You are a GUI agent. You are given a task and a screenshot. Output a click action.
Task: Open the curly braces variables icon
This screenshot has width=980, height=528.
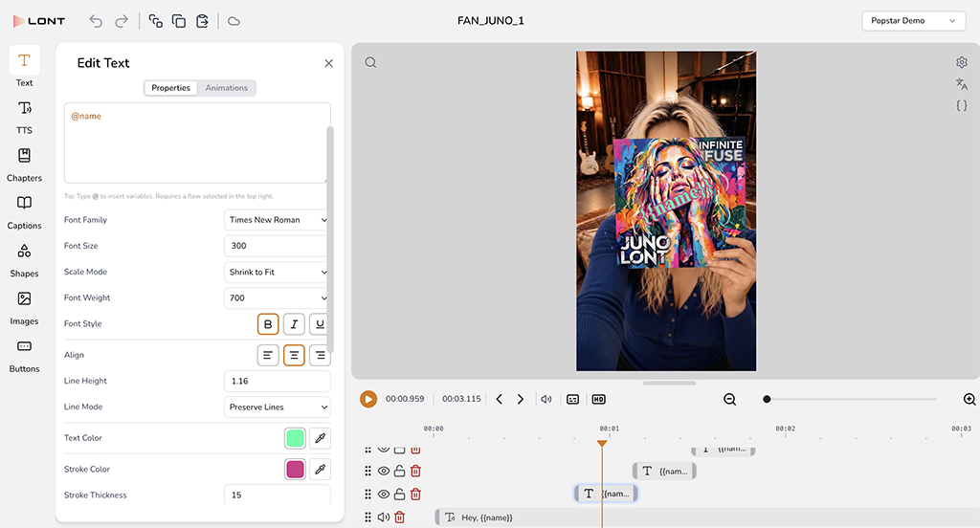click(x=962, y=105)
